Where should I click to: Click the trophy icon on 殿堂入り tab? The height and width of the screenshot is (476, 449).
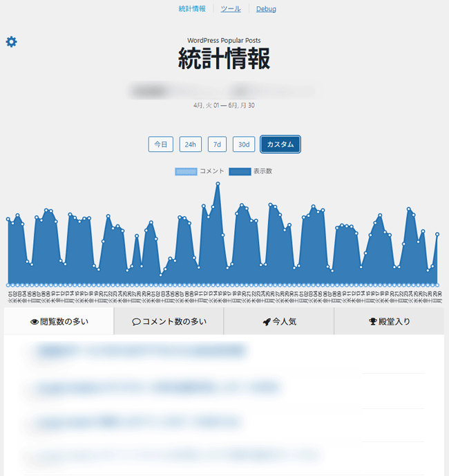pyautogui.click(x=373, y=321)
